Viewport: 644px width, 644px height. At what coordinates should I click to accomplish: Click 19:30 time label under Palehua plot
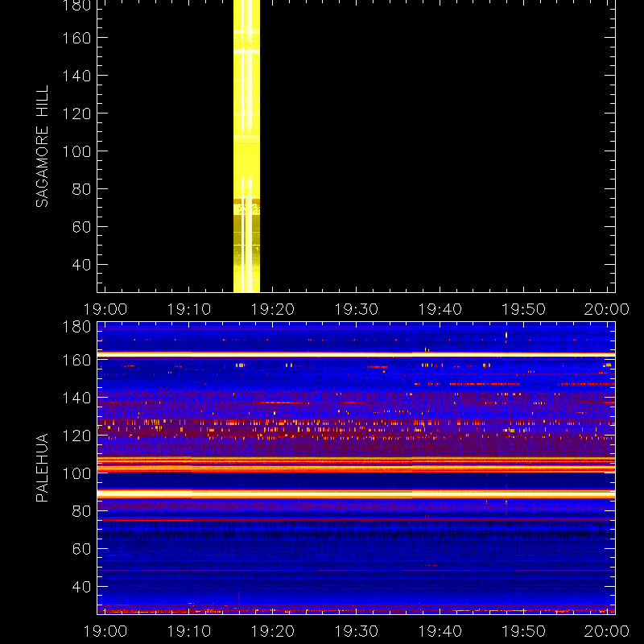click(356, 631)
